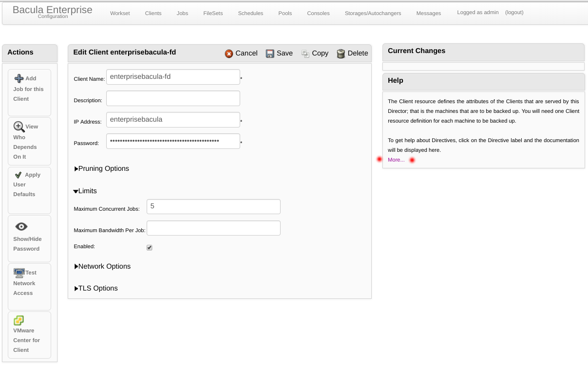Click the red Cancel icon
This screenshot has height=365, width=588.
(x=229, y=54)
